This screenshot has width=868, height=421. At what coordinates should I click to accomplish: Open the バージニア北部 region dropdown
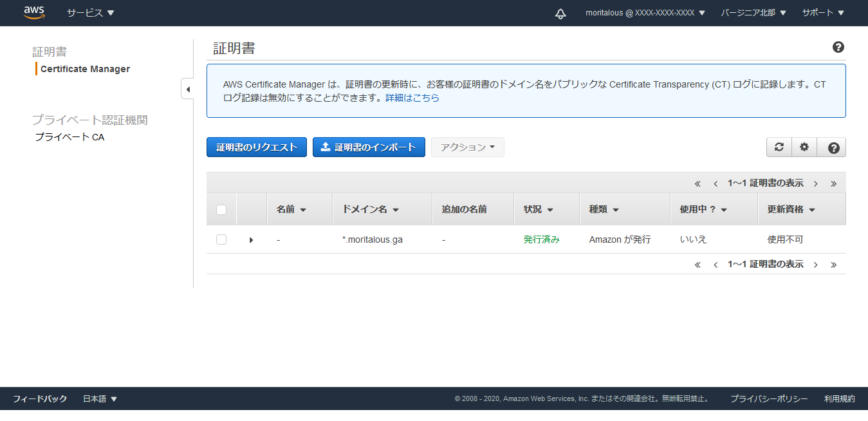coord(753,13)
